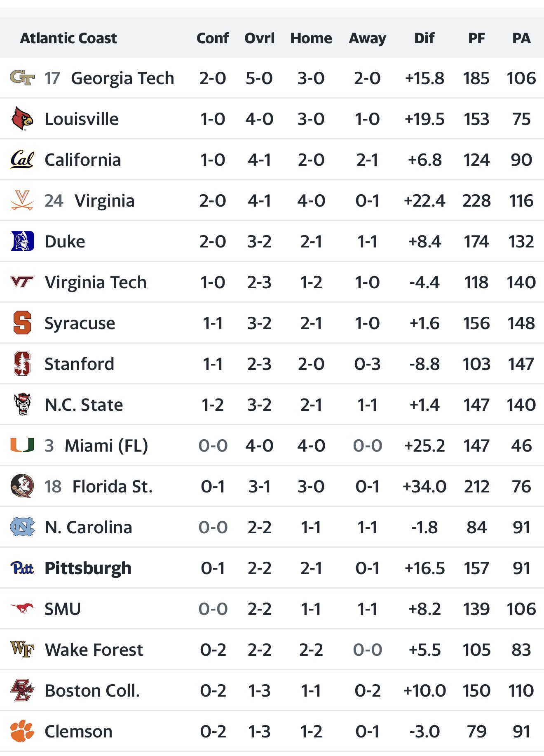Screen dimensions: 544x756
Task: Click the Dif column header
Action: point(424,38)
